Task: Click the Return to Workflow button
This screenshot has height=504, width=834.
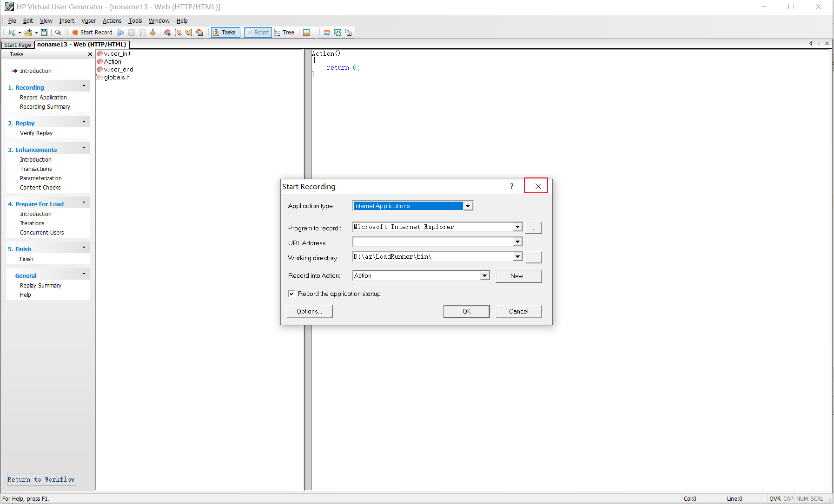Action: [x=41, y=479]
